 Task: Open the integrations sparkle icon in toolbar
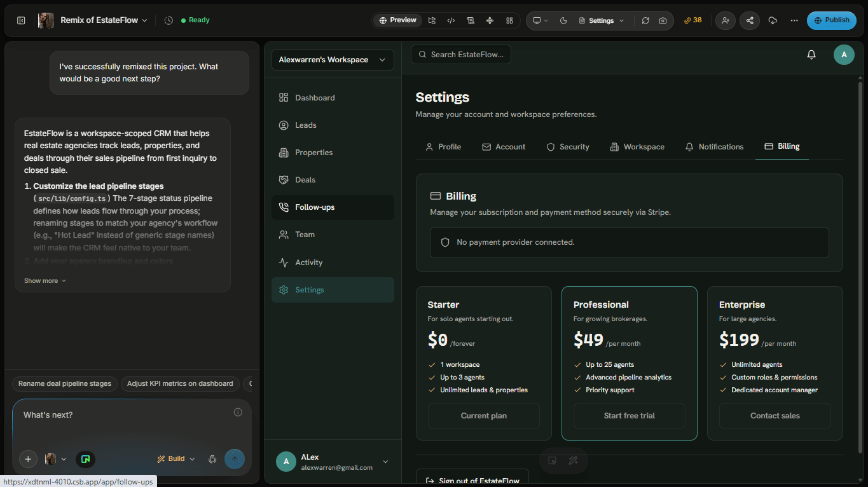click(490, 20)
